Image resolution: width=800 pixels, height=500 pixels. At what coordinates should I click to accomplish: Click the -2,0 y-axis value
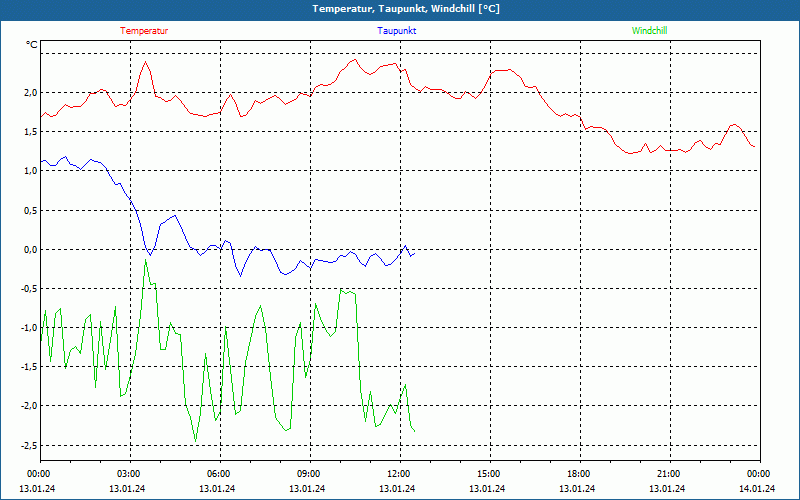tap(29, 406)
